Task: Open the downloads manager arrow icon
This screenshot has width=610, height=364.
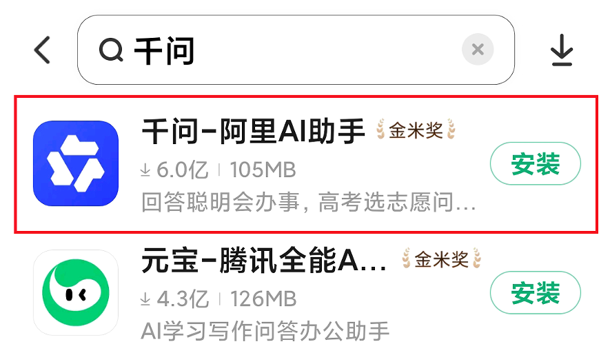Action: [561, 50]
